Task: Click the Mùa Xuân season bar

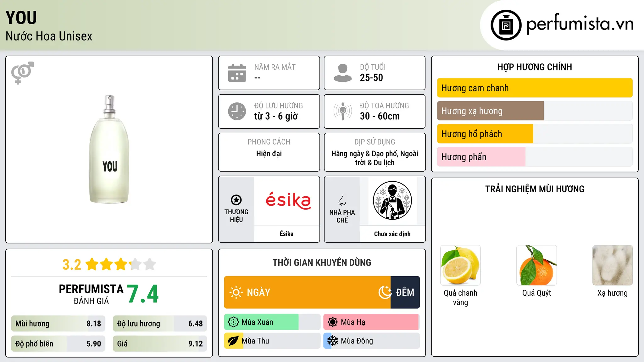Action: tap(272, 322)
